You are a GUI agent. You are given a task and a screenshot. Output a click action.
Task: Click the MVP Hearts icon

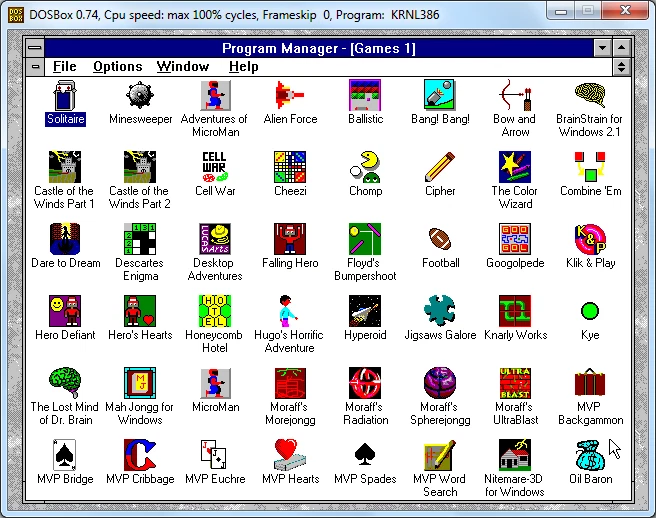(290, 455)
